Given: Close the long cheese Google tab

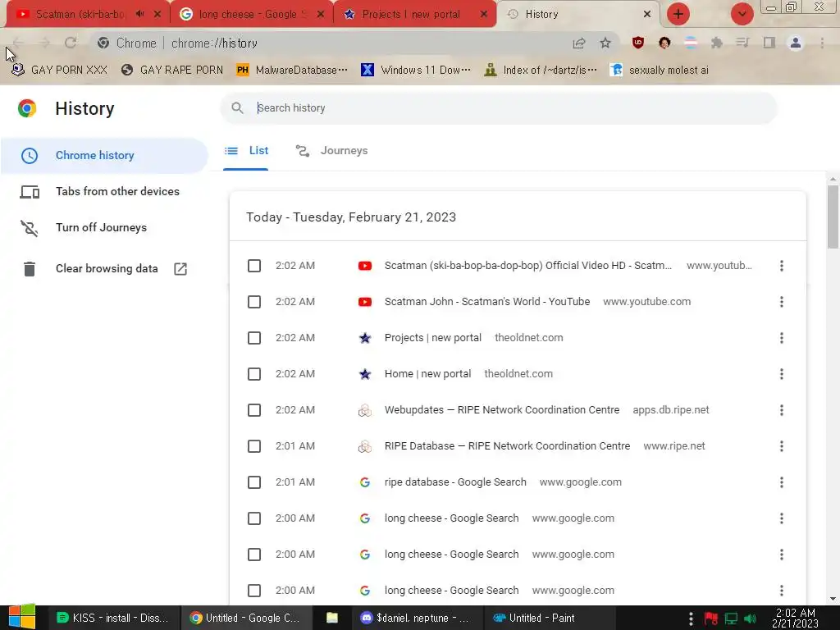Looking at the screenshot, I should (x=321, y=14).
